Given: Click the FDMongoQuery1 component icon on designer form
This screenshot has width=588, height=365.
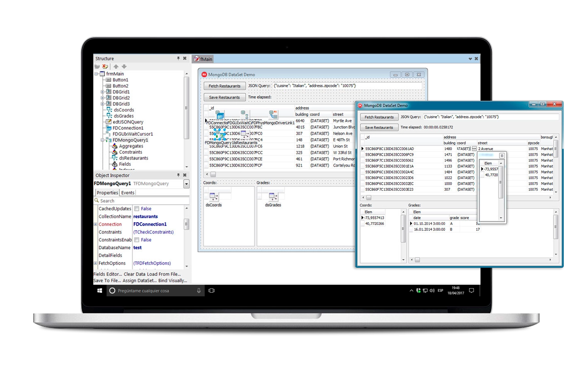Looking at the screenshot, I should click(220, 134).
